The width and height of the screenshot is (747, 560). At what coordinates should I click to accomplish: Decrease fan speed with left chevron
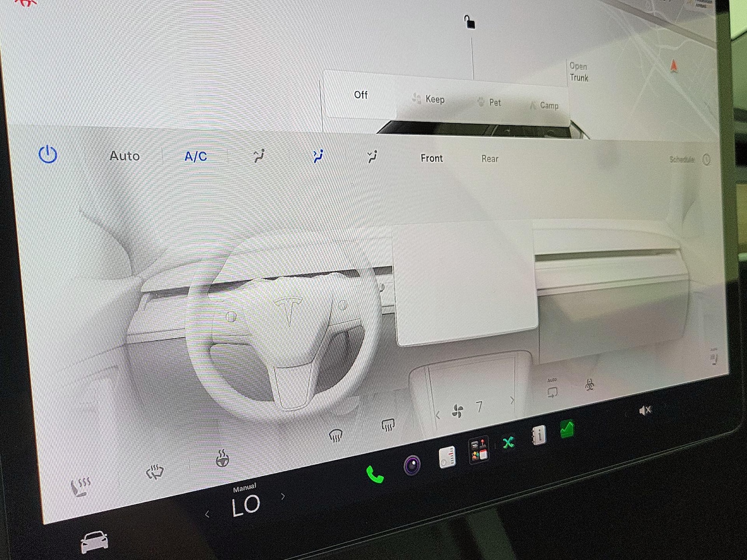437,415
